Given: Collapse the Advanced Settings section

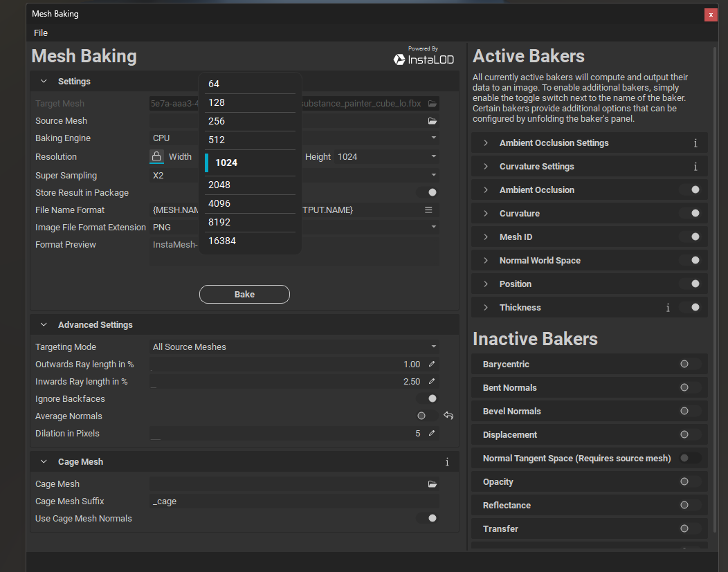Looking at the screenshot, I should point(44,325).
